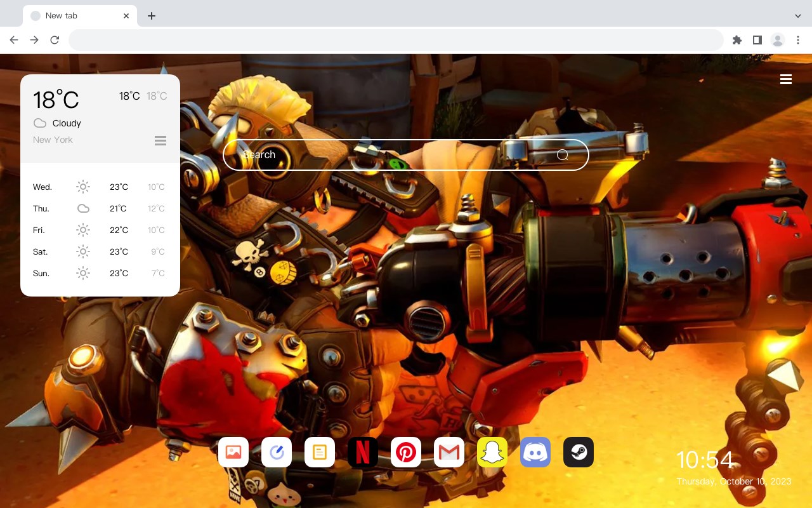Click Wednesday's sunny forecast icon

tap(83, 187)
